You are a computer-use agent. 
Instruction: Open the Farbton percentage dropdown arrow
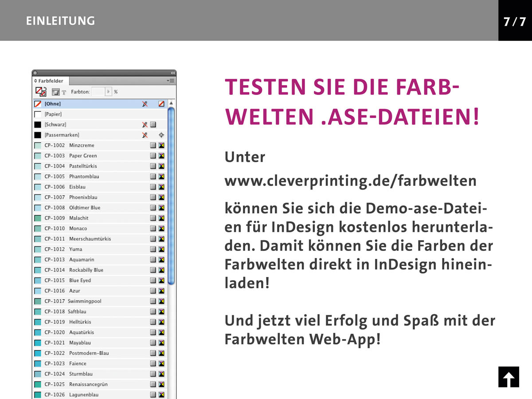(x=109, y=92)
